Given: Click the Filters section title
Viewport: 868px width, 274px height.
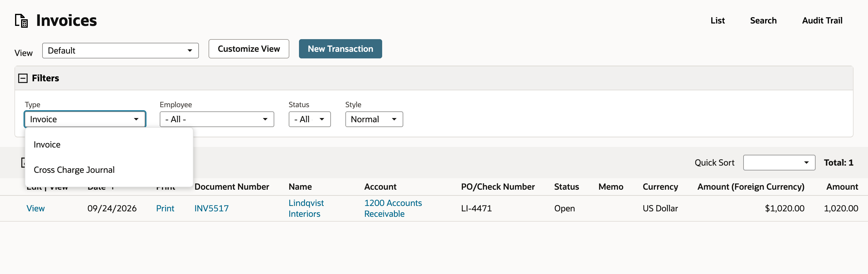Looking at the screenshot, I should [x=46, y=78].
